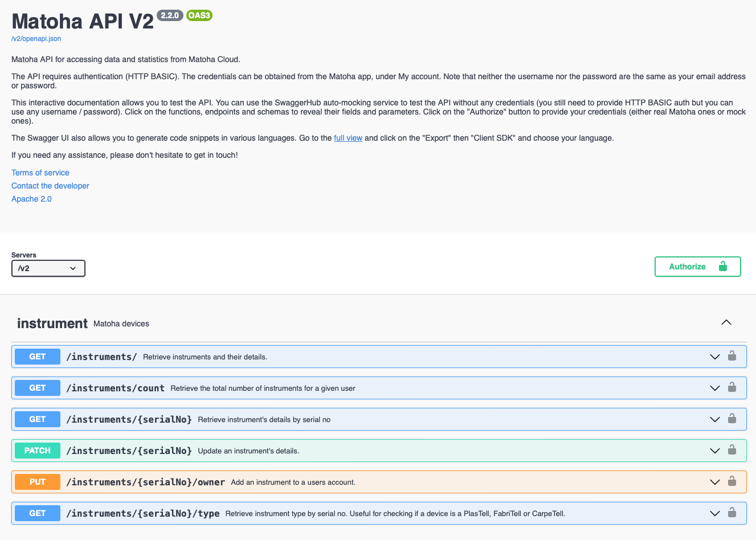Screen dimensions: 756x540
Task: Open the Servers /v2 dropdown
Action: 48,268
